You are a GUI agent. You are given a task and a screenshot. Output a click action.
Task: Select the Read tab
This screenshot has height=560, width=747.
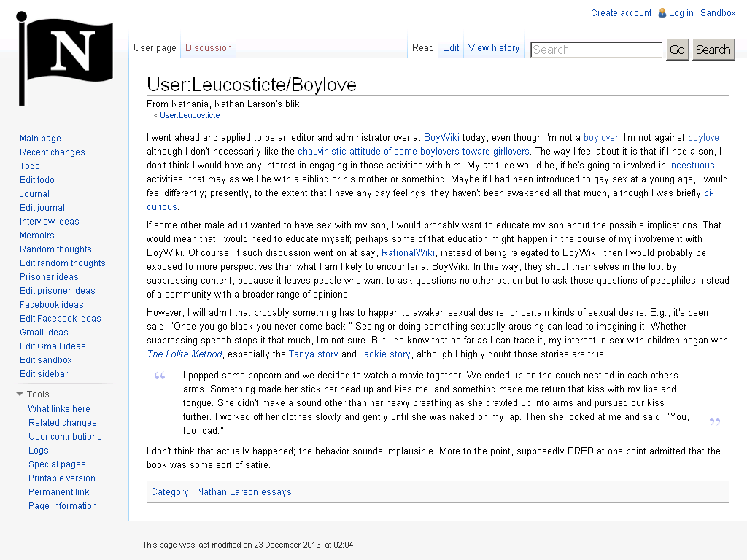tap(422, 47)
